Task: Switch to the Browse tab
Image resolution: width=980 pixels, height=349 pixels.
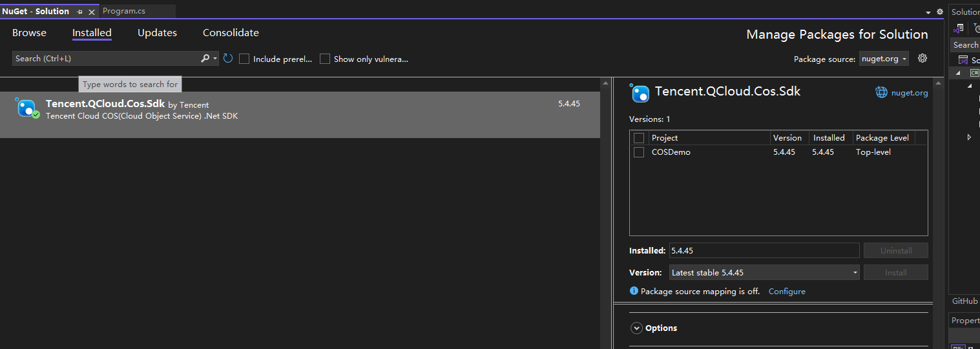Action: point(29,33)
